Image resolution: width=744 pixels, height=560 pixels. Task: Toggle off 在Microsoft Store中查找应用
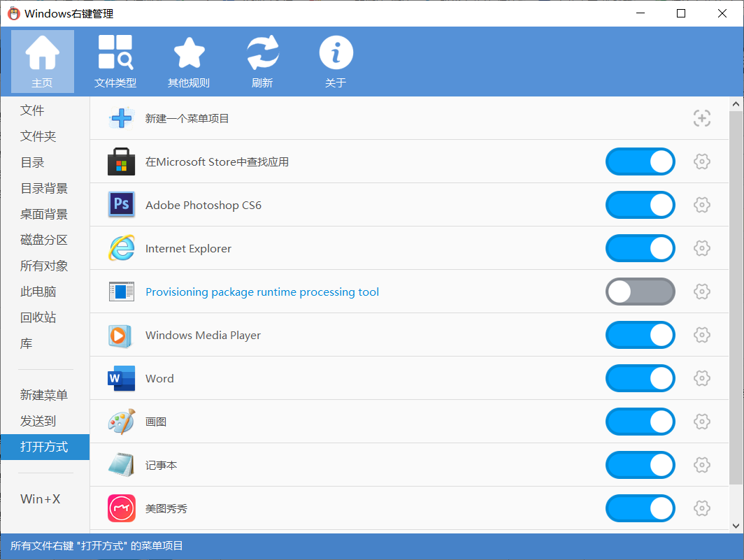tap(640, 161)
